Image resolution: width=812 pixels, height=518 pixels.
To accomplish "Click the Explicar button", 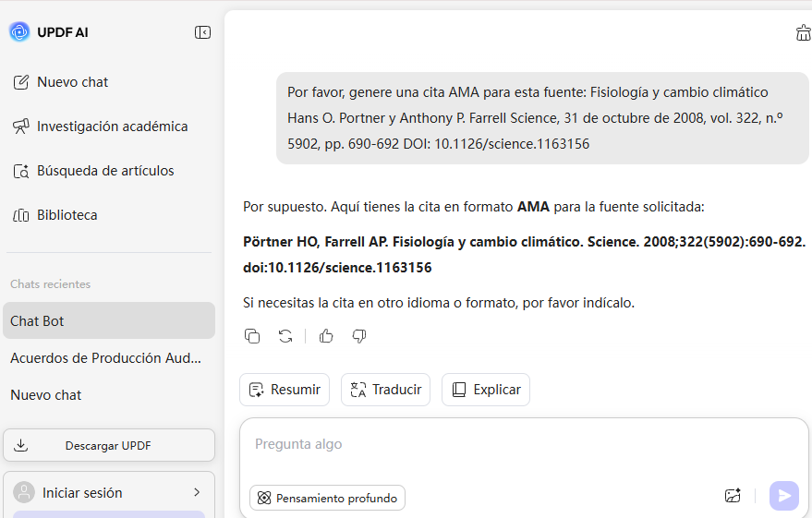I will [486, 390].
